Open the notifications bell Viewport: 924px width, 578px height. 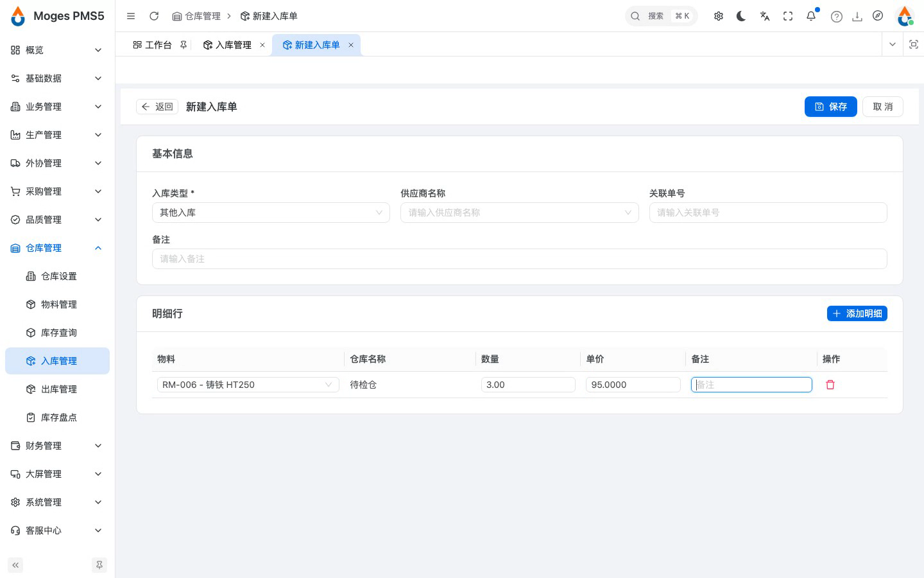[811, 16]
